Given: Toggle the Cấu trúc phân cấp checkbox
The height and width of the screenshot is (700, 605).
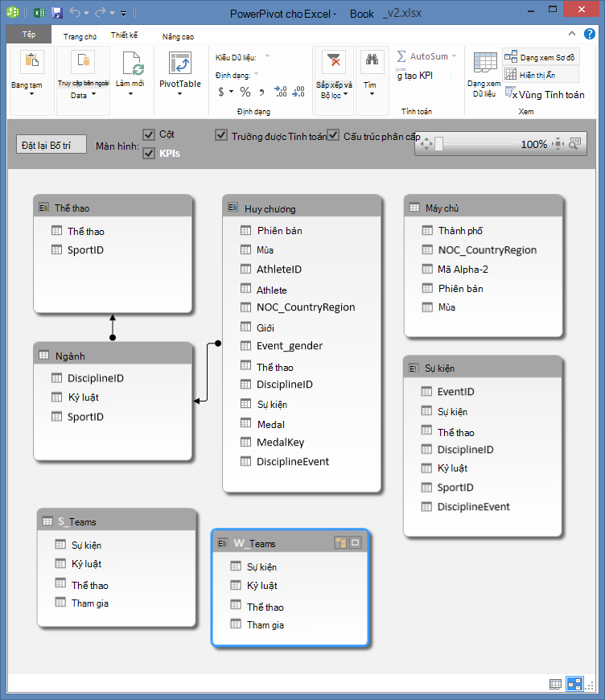Looking at the screenshot, I should click(x=333, y=135).
